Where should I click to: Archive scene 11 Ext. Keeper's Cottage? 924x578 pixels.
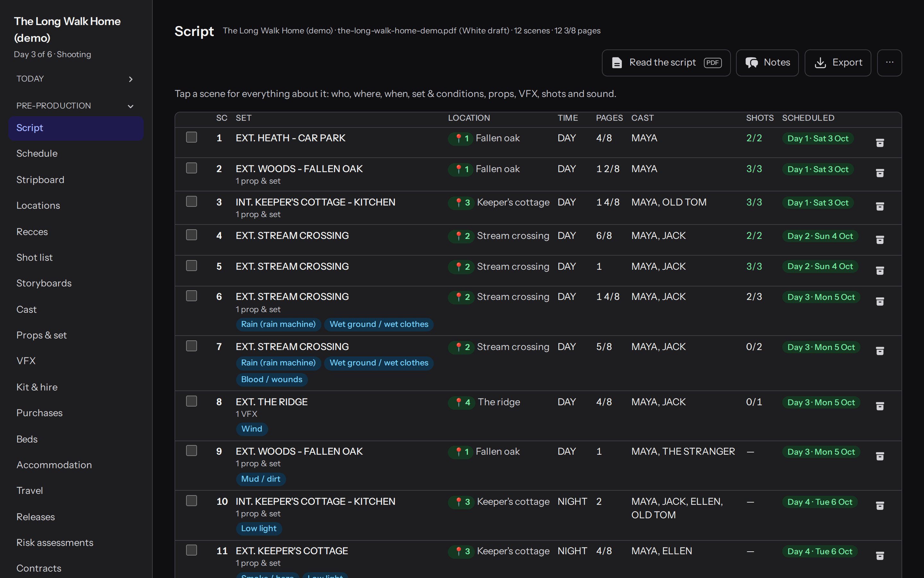[x=880, y=556]
